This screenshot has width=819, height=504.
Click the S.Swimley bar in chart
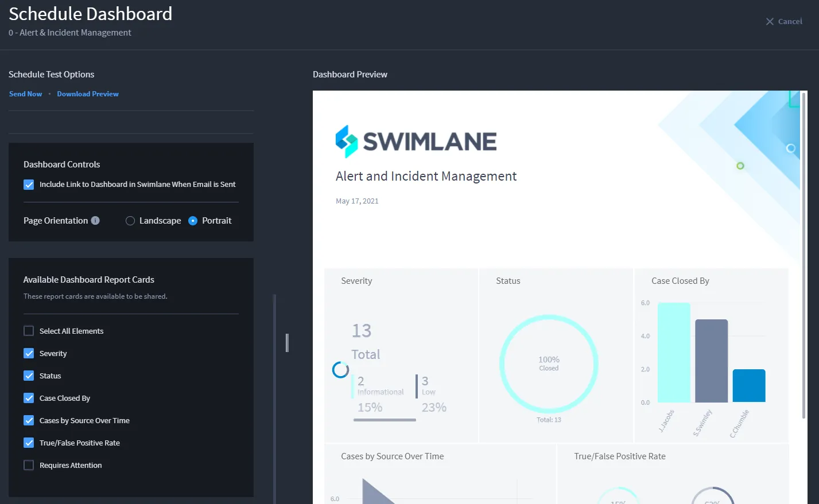coord(712,361)
